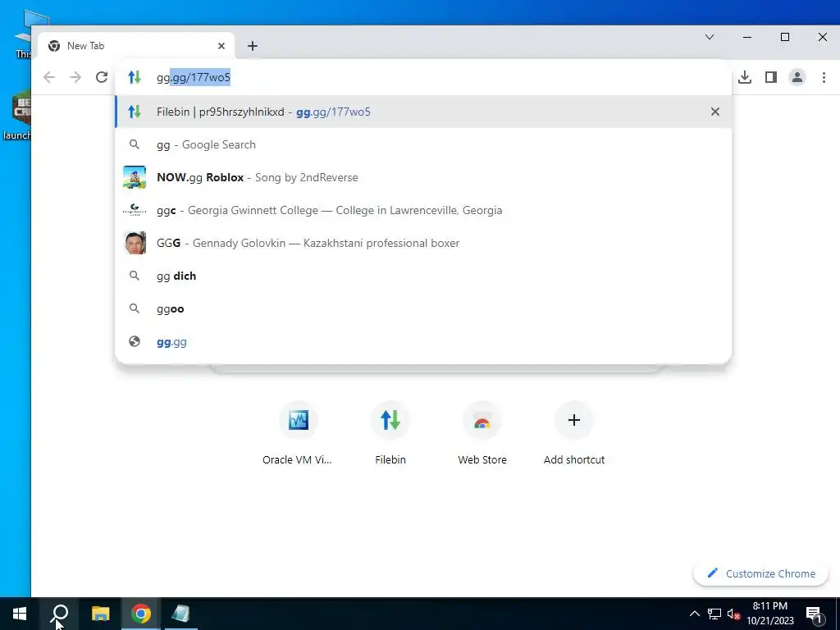
Task: Click the Customize Chrome button
Action: [x=760, y=573]
